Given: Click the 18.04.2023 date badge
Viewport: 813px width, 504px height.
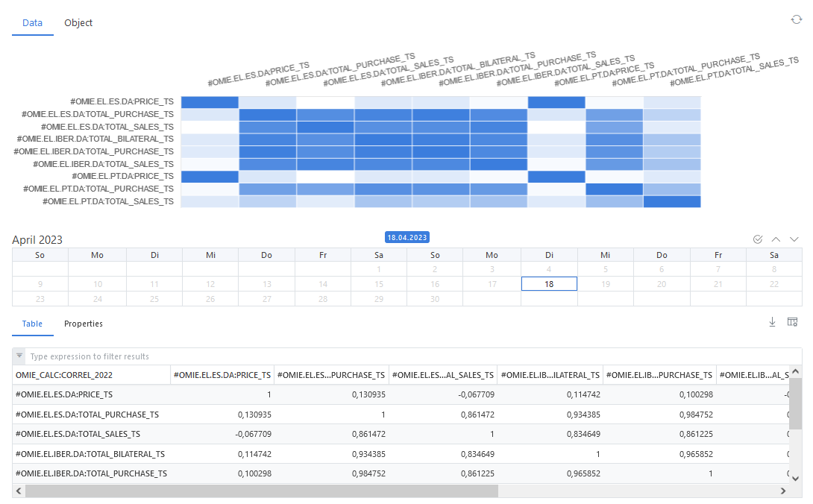Looking at the screenshot, I should tap(407, 237).
